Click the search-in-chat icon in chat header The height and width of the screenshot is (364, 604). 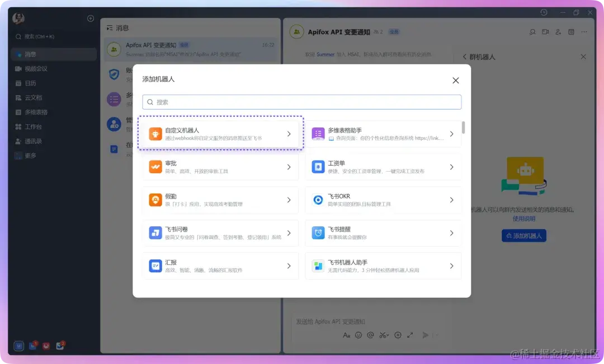coord(532,32)
